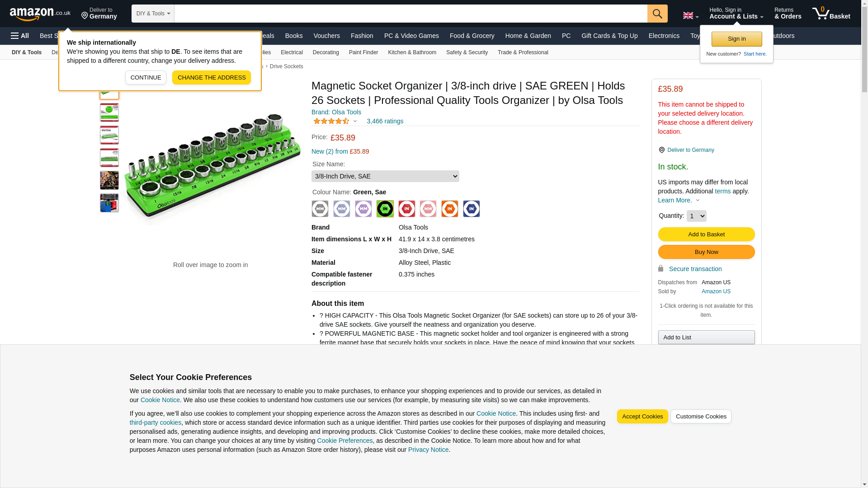The height and width of the screenshot is (488, 868).
Task: Select the orange IN colour option
Action: [x=449, y=209]
